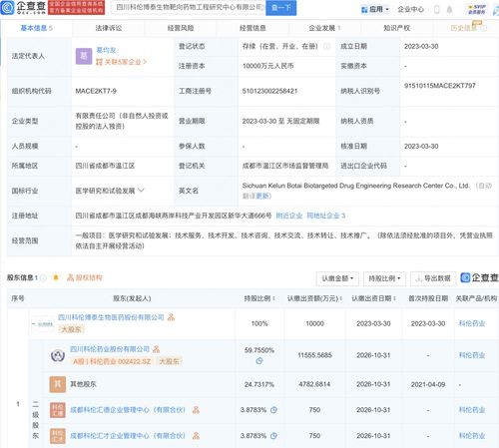Switch to the 知识产权 tab
499x448 pixels.
396,28
